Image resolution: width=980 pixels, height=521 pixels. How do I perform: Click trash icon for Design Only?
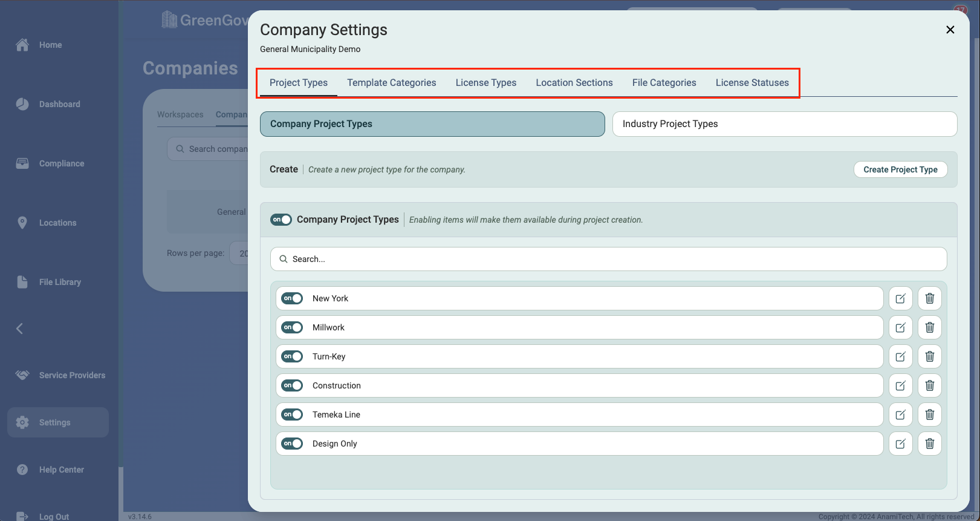click(x=930, y=444)
